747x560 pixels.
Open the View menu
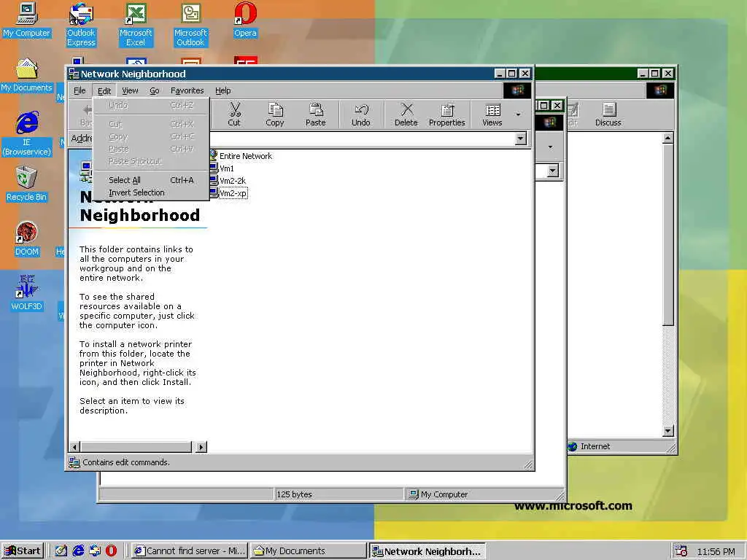click(130, 90)
